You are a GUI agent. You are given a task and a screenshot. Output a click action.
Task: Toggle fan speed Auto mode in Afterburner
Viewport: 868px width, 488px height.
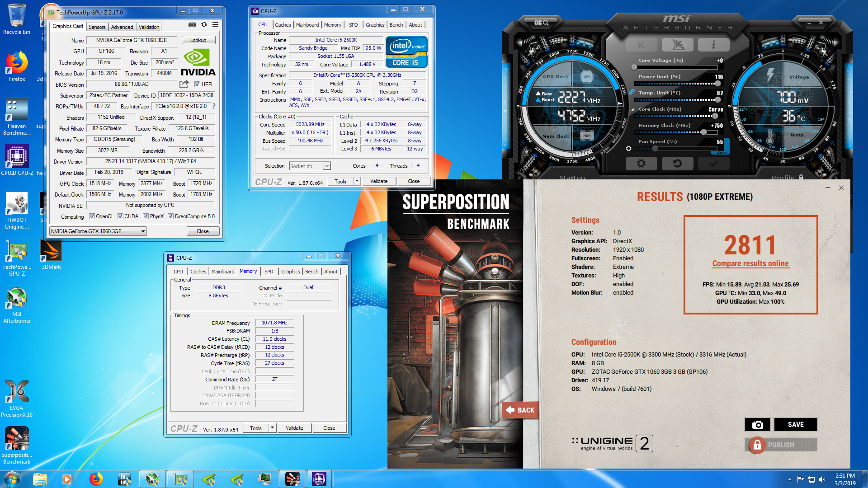pos(722,153)
